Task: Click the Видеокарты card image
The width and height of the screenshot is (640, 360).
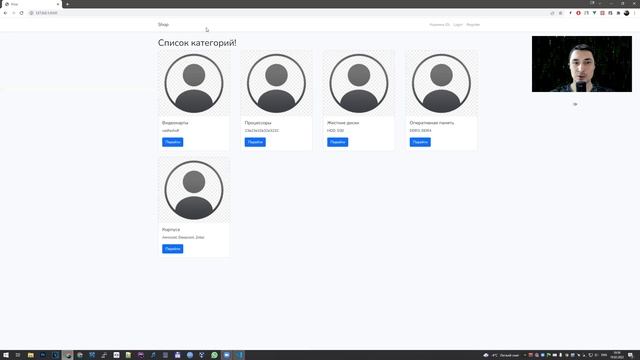Action: tap(194, 84)
